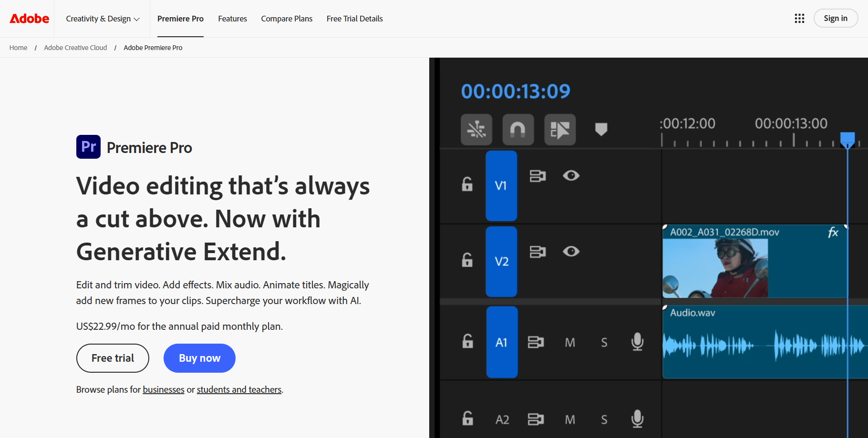Start the Free trial
This screenshot has width=868, height=438.
(113, 358)
